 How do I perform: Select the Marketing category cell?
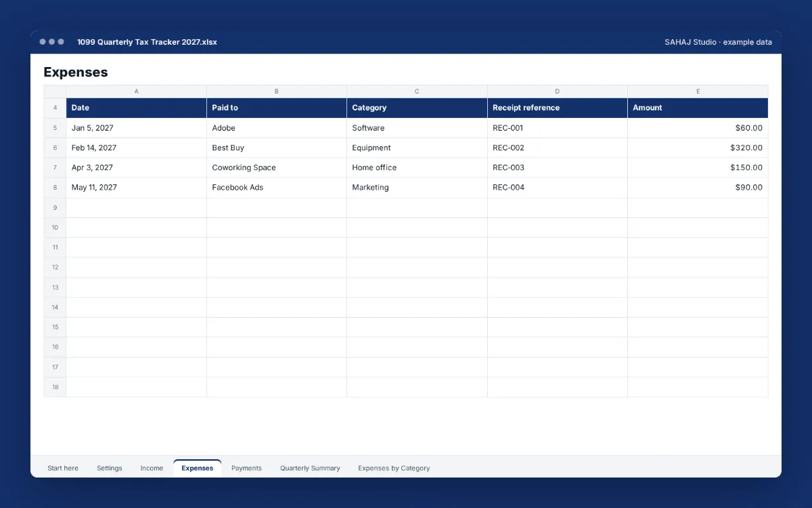click(x=417, y=188)
